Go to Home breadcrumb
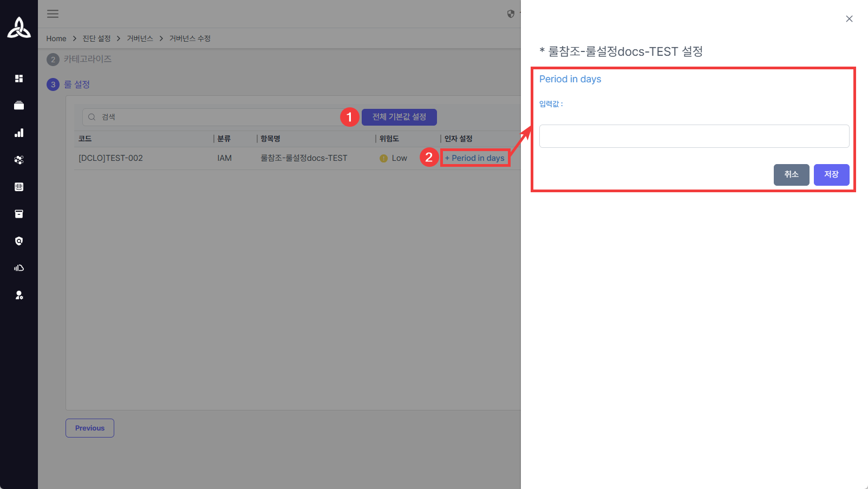The height and width of the screenshot is (489, 868). pyautogui.click(x=56, y=38)
